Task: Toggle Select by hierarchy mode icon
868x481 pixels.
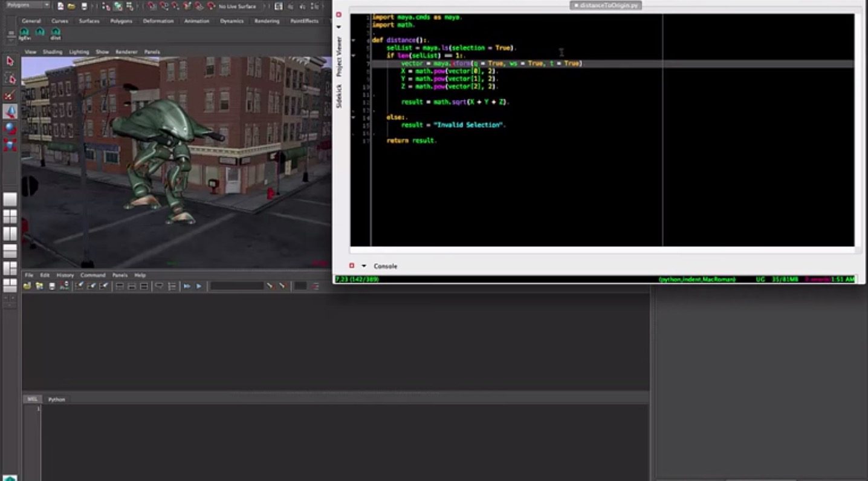Action: (106, 6)
